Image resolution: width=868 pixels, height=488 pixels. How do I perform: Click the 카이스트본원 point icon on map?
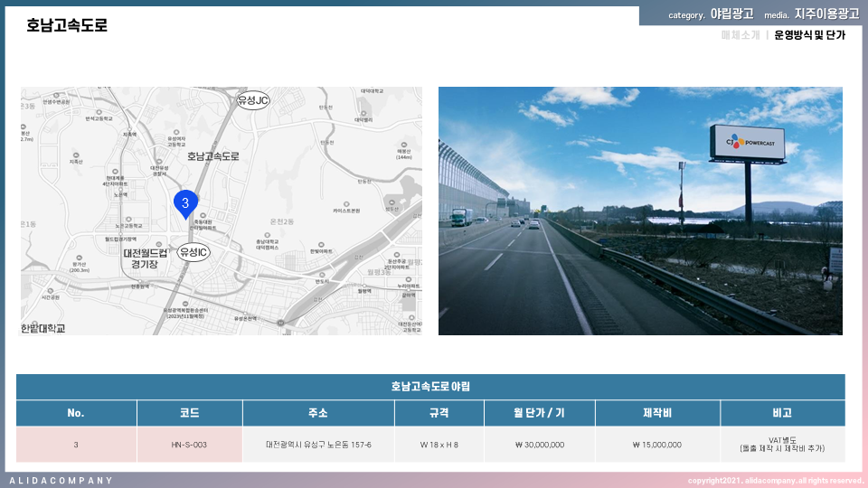[x=345, y=202]
